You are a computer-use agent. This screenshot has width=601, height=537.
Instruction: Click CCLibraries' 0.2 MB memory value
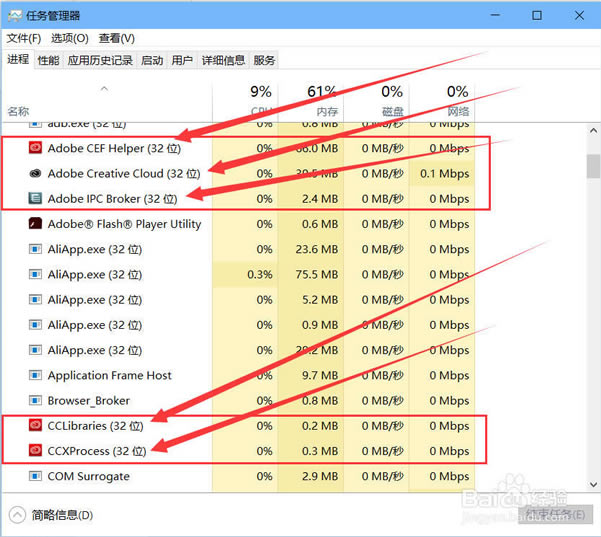click(320, 426)
